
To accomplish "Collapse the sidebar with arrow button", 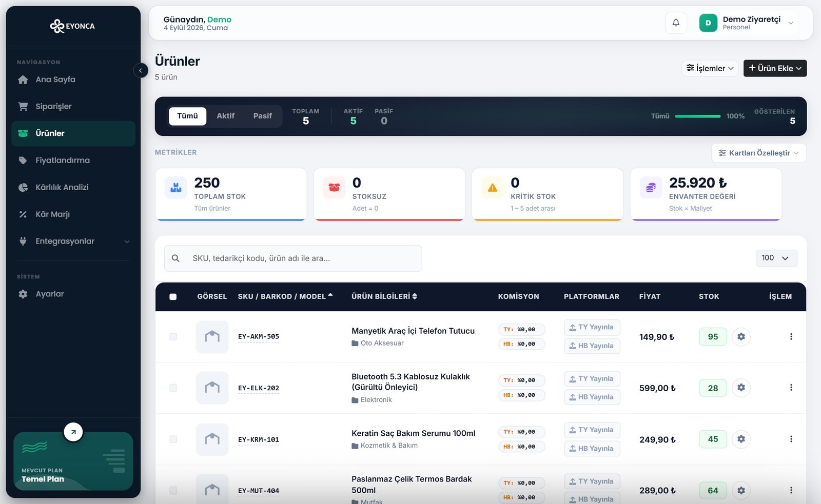I will (x=141, y=70).
